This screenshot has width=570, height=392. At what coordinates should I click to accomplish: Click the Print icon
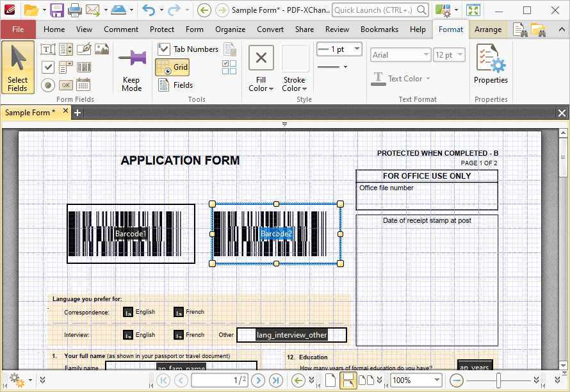(x=75, y=10)
